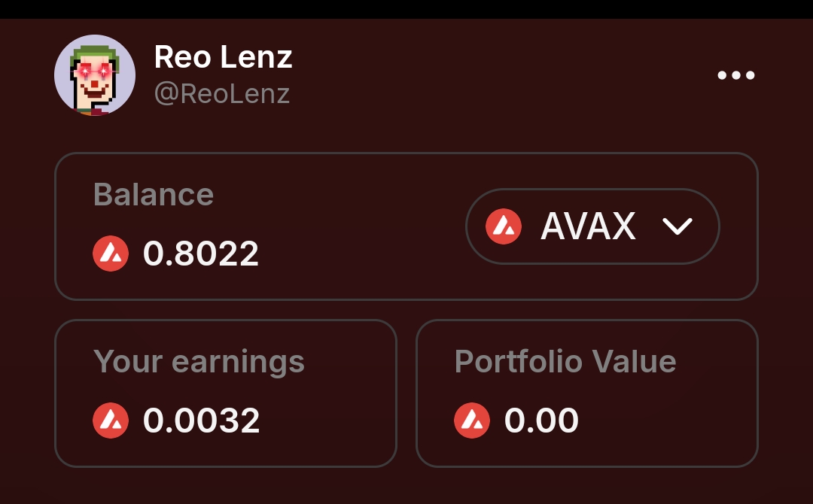
Task: Select the Balance heading label
Action: click(x=154, y=195)
